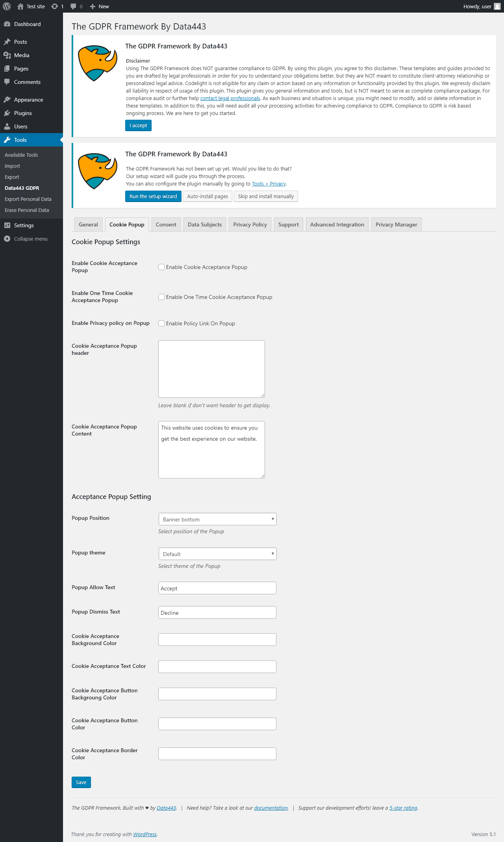Click the WordPress logo icon
This screenshot has width=504, height=842.
point(7,6)
